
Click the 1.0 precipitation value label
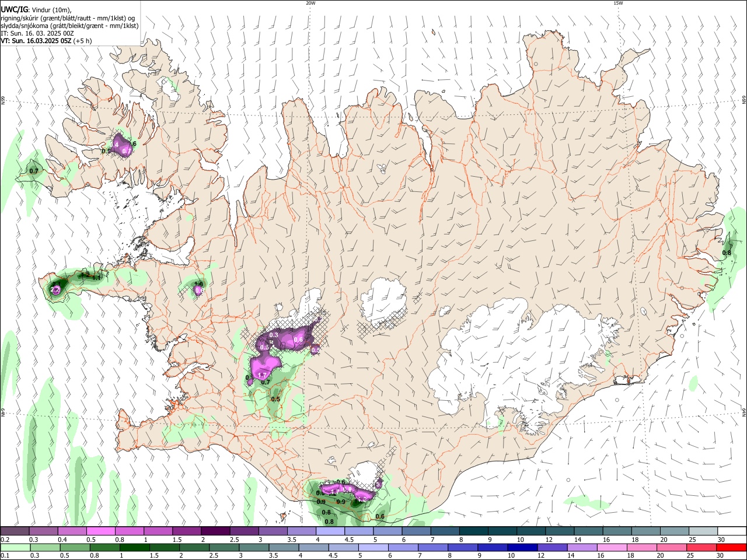pyautogui.click(x=198, y=284)
